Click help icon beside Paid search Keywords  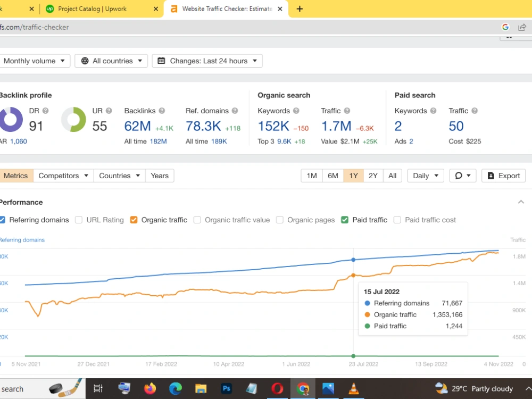tap(433, 111)
